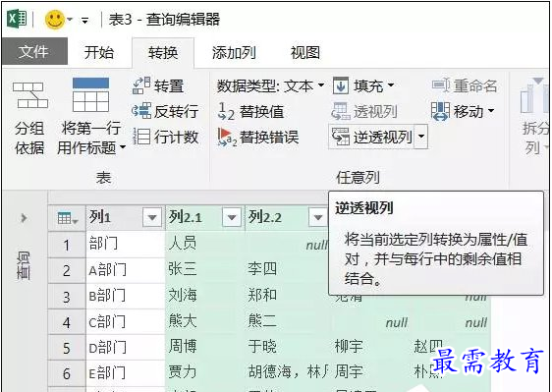Click the 郑和 cell
Viewport: 552px width, 392px height.
[287, 296]
